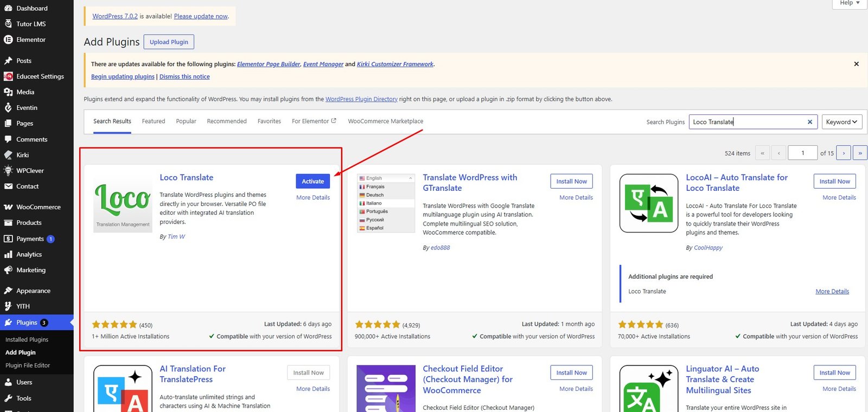Open the Marketing megaphone icon
868x412 pixels.
(x=8, y=270)
